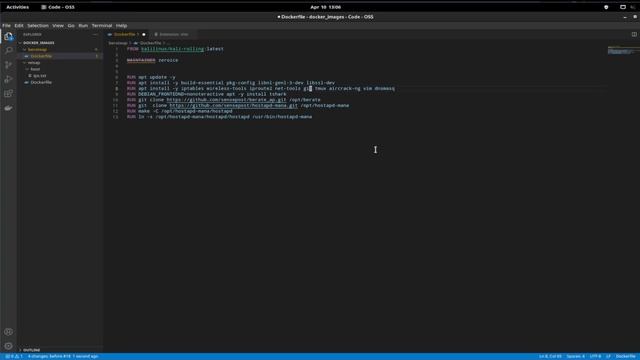Open the berate_ap.git GitHub URL
Image resolution: width=640 pixels, height=360 pixels.
pyautogui.click(x=227, y=100)
